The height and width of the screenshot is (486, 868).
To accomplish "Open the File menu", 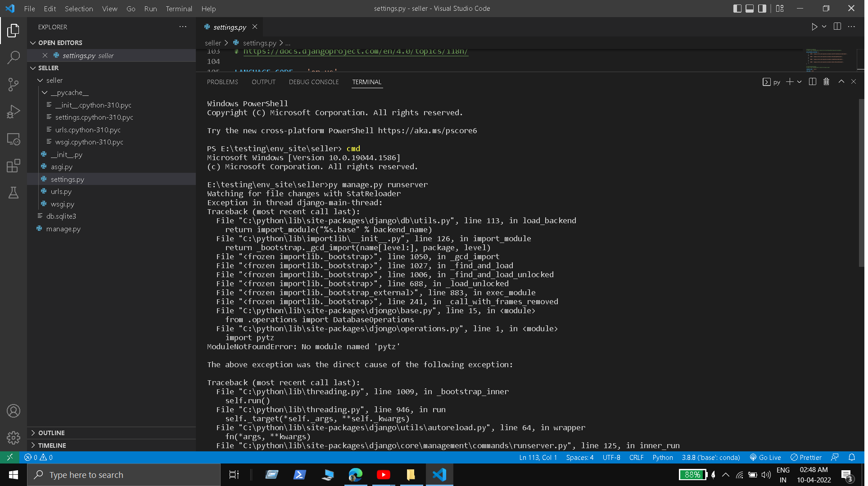I will point(30,9).
